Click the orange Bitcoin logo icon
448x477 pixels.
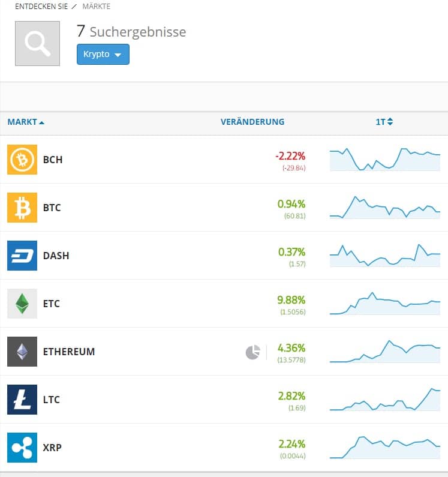(22, 208)
